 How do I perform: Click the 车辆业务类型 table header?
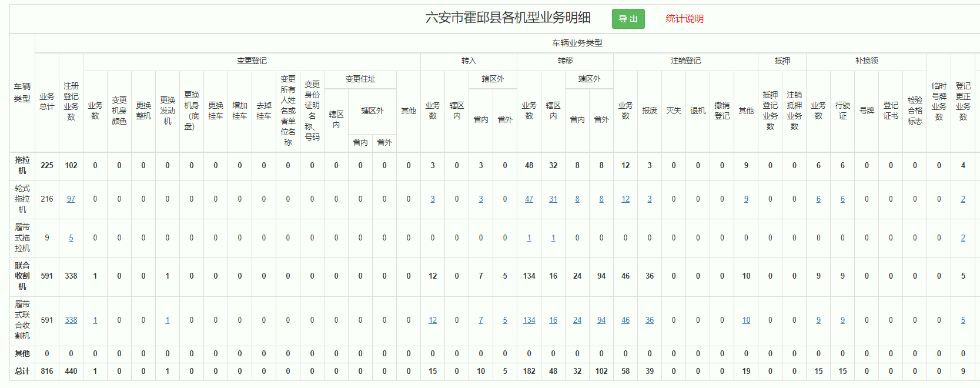(577, 43)
